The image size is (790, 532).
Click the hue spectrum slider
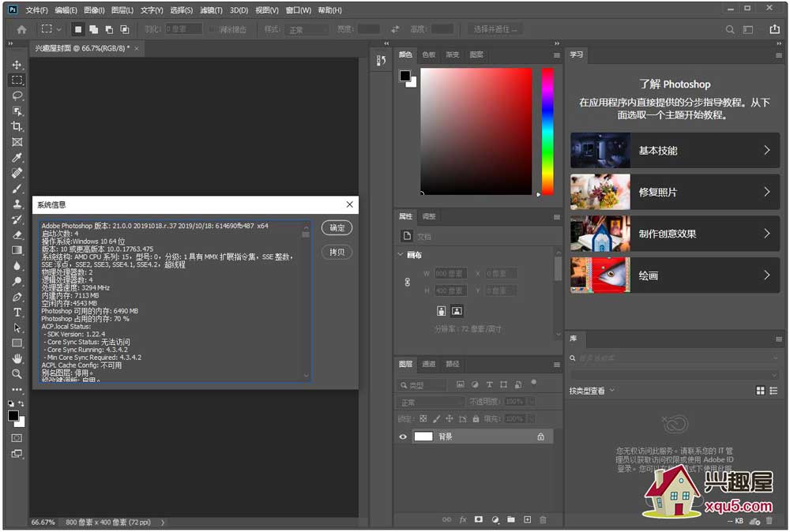[x=547, y=131]
